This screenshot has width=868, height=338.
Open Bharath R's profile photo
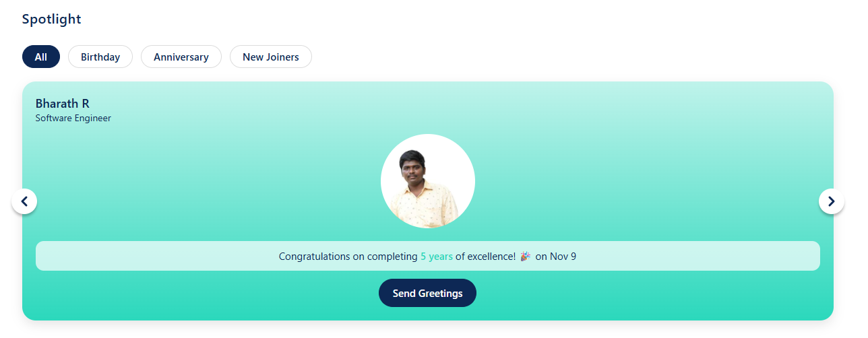click(427, 185)
